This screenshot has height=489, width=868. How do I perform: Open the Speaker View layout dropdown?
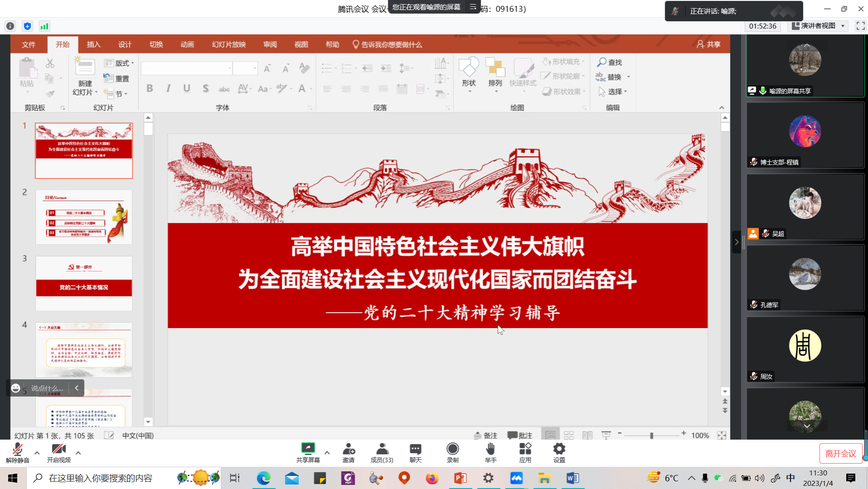819,26
